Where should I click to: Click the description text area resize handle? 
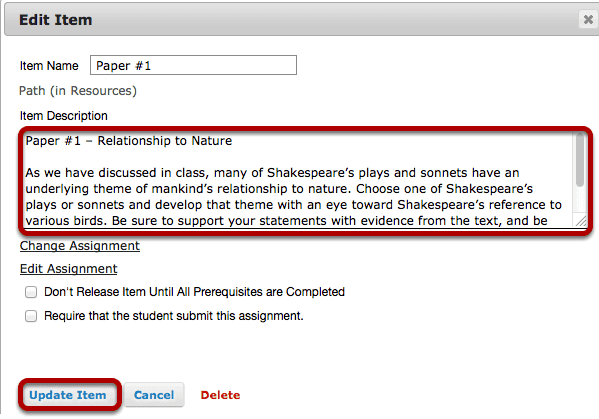coord(581,221)
